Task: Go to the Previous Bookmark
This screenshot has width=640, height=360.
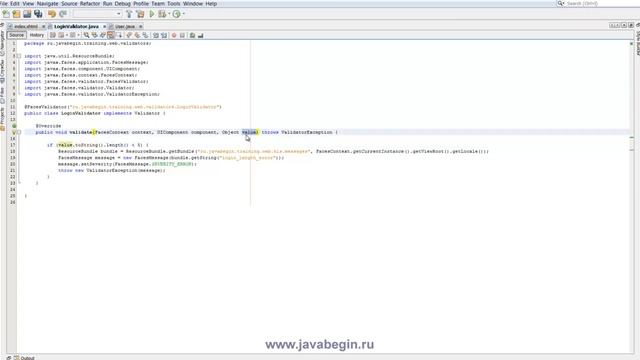Action: (x=129, y=36)
